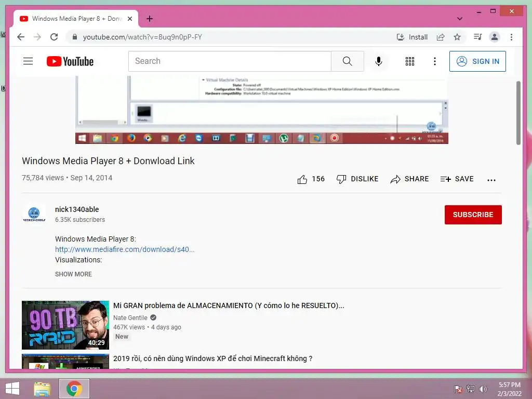Screen dimensions: 532x399
Task: Click the video title text
Action: click(108, 161)
